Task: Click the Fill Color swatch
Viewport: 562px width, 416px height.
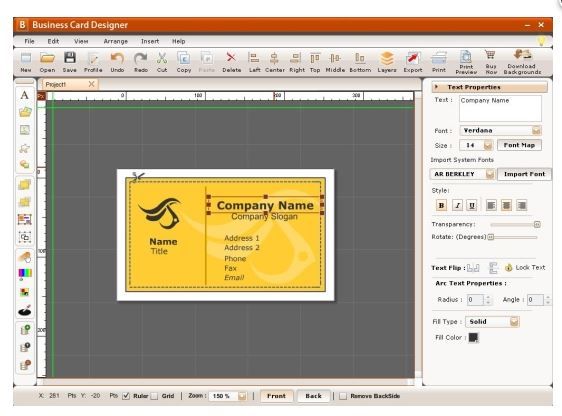Action: pos(473,337)
